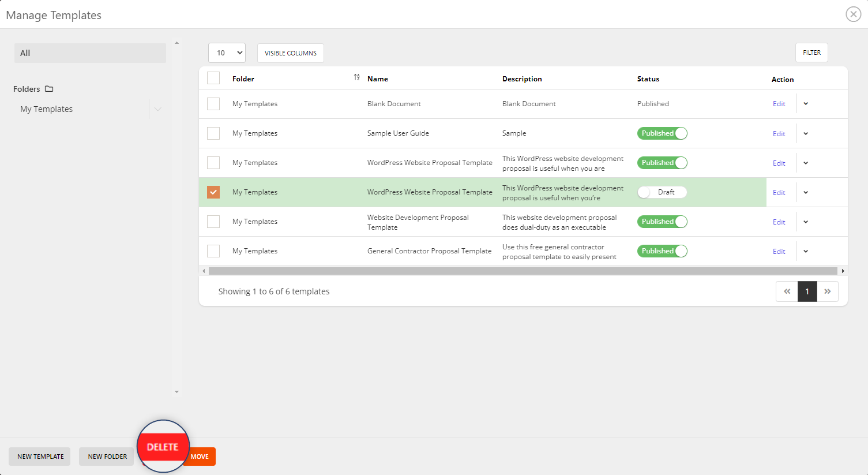Viewport: 868px width, 475px height.
Task: Click the previous-page double-arrow icon
Action: click(x=787, y=291)
